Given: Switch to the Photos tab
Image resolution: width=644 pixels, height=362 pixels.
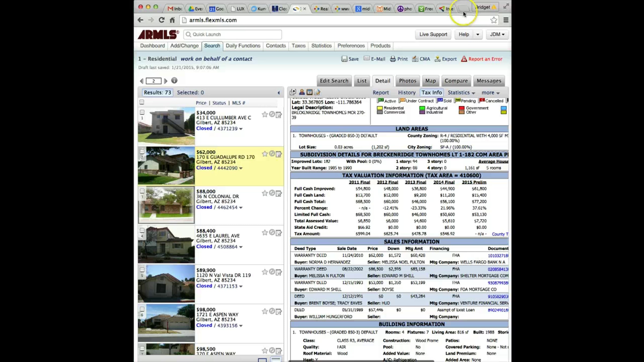Looking at the screenshot, I should (x=407, y=81).
